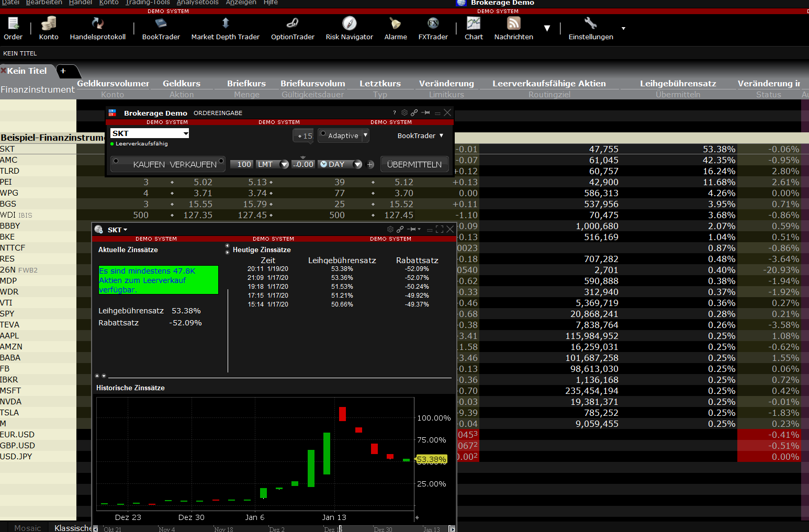Expand the LMT order type dropdown
Viewport: 809px width, 532px height.
[x=284, y=164]
